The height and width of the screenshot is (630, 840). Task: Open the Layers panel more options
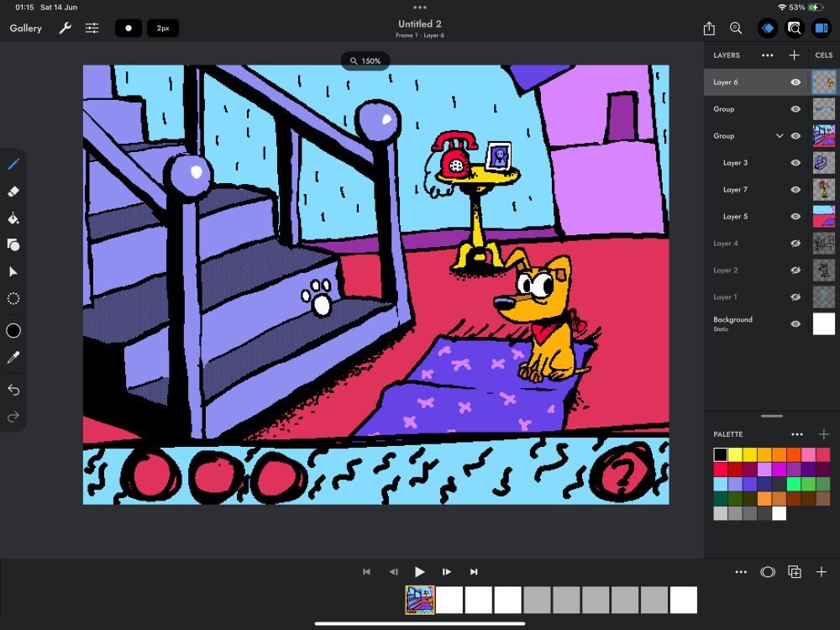[x=768, y=55]
